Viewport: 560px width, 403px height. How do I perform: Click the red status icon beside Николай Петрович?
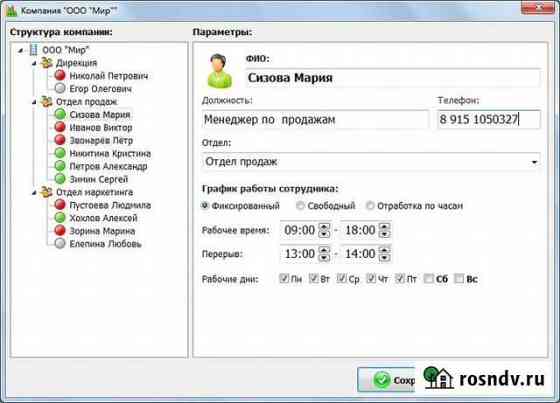(60, 75)
